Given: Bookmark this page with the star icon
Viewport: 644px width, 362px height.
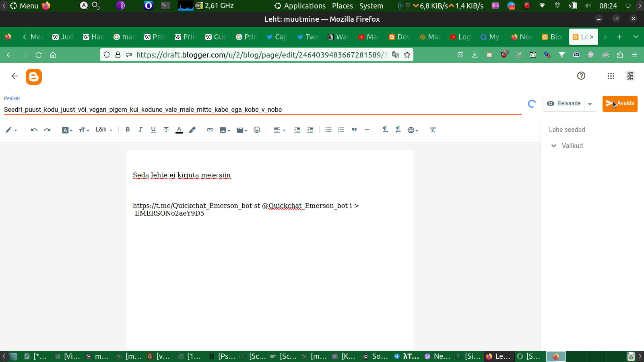Looking at the screenshot, I should pyautogui.click(x=407, y=55).
